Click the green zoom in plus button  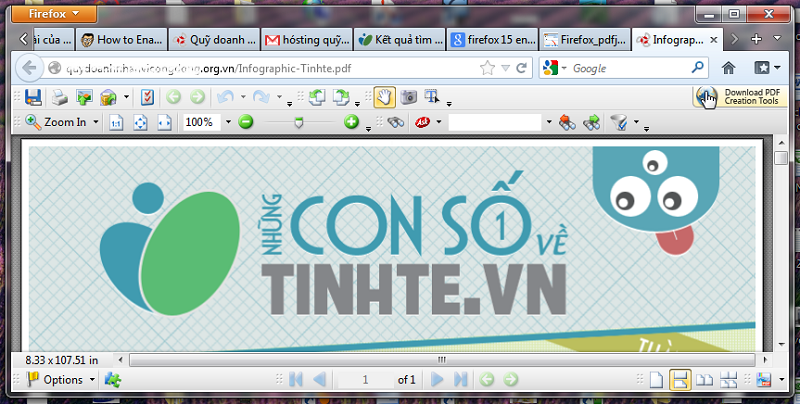351,122
